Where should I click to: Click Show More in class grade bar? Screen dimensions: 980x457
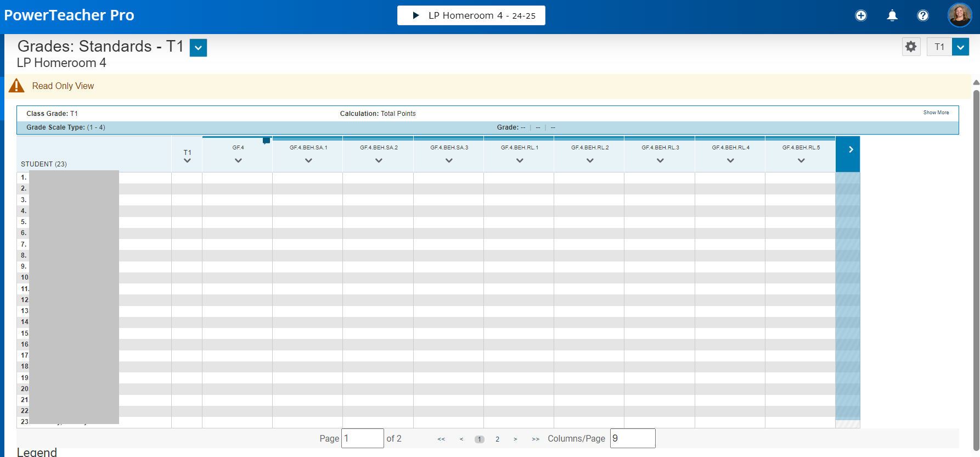click(936, 113)
